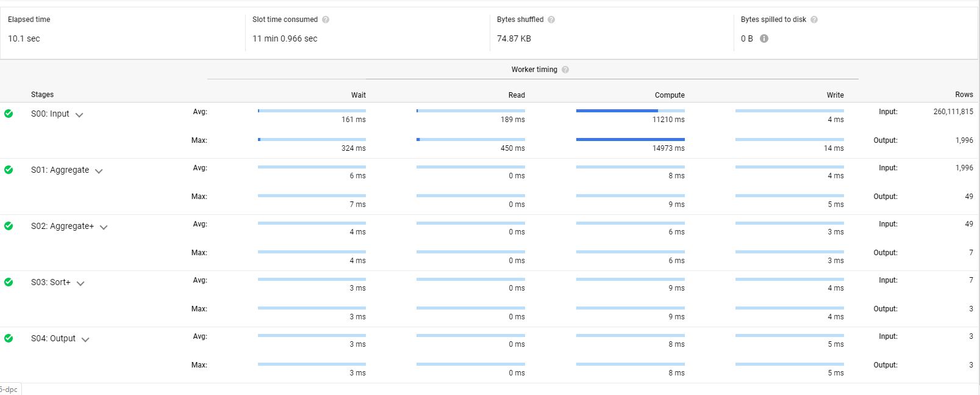The image size is (980, 395).
Task: Expand S02: Aggregate+ stage details
Action: [x=104, y=227]
